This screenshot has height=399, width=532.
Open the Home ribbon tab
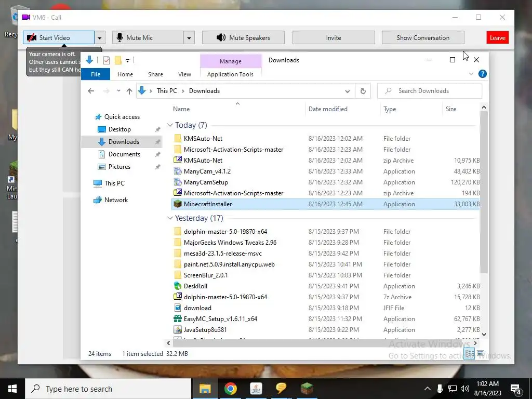pyautogui.click(x=125, y=74)
